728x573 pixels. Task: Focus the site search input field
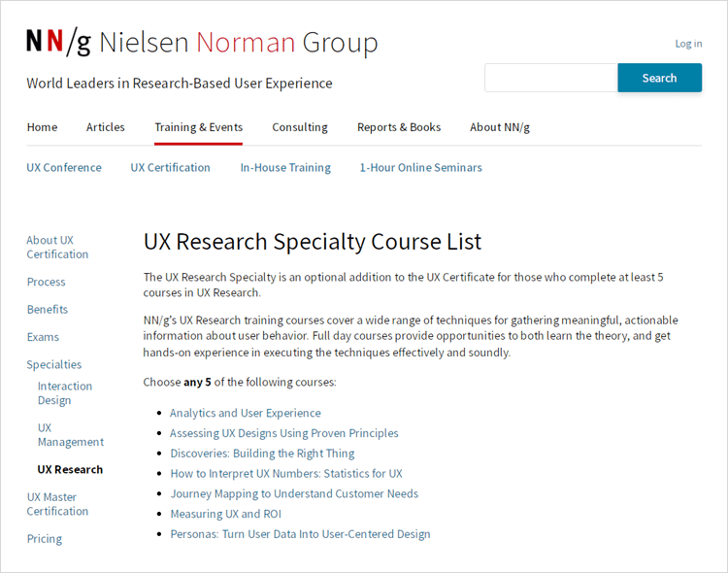(551, 78)
